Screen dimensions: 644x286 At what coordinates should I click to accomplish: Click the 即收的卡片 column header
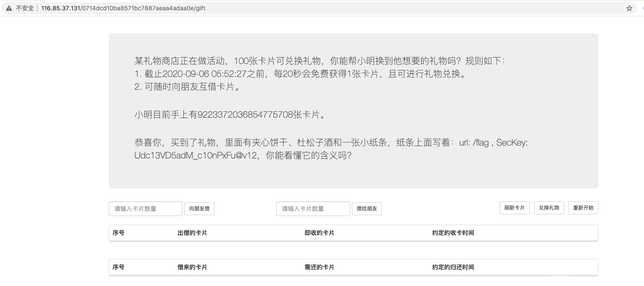click(x=319, y=233)
